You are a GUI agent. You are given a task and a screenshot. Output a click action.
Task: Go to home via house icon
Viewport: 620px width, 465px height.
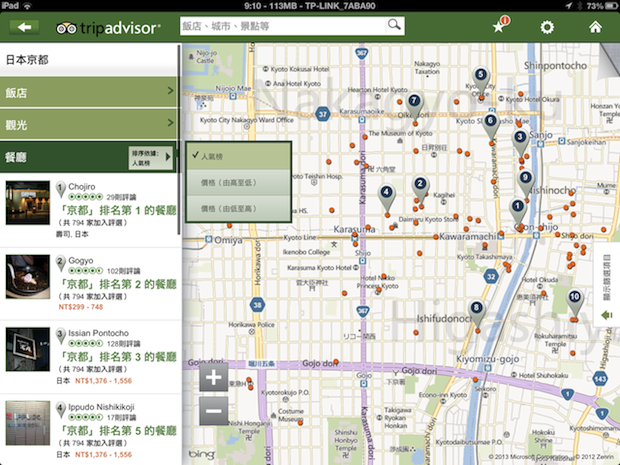(595, 26)
